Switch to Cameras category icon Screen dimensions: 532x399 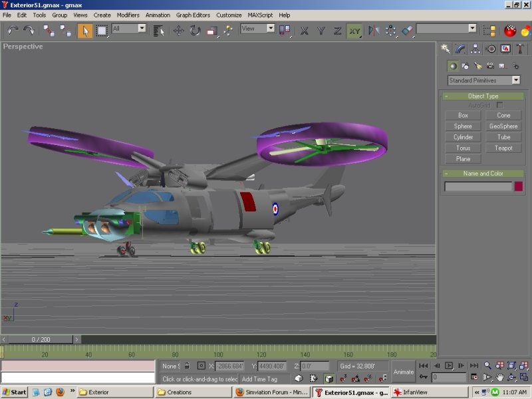coord(490,66)
